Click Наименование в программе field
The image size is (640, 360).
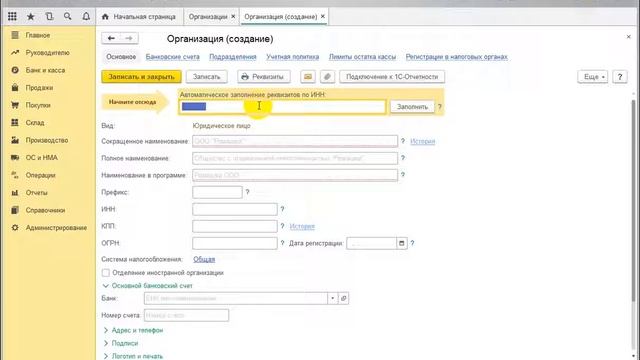(x=295, y=175)
